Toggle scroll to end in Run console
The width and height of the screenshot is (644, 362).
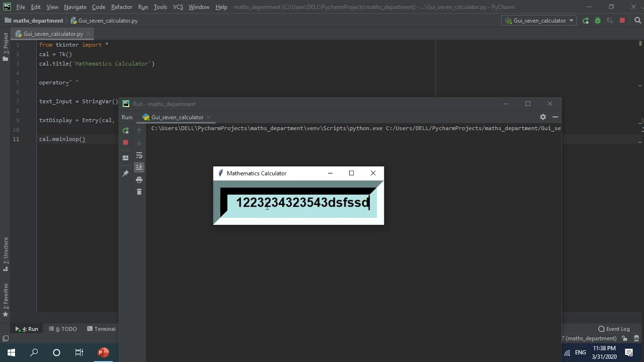[139, 167]
